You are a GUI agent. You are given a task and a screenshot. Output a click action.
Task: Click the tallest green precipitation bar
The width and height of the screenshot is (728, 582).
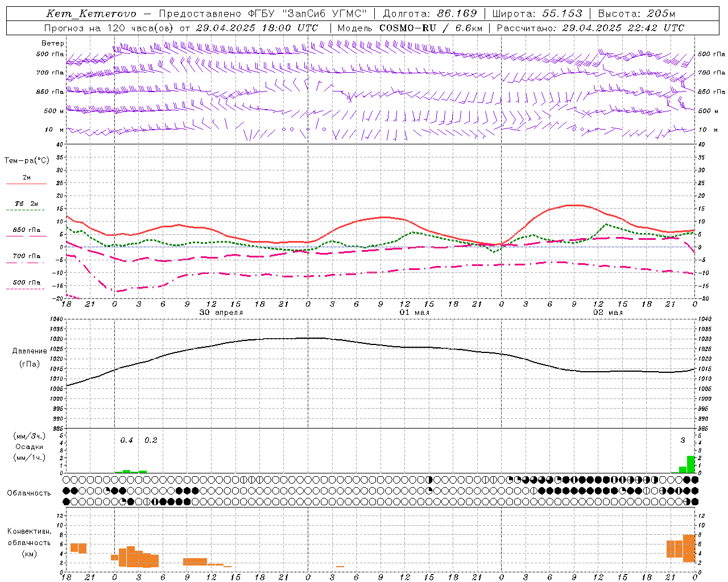tap(691, 464)
